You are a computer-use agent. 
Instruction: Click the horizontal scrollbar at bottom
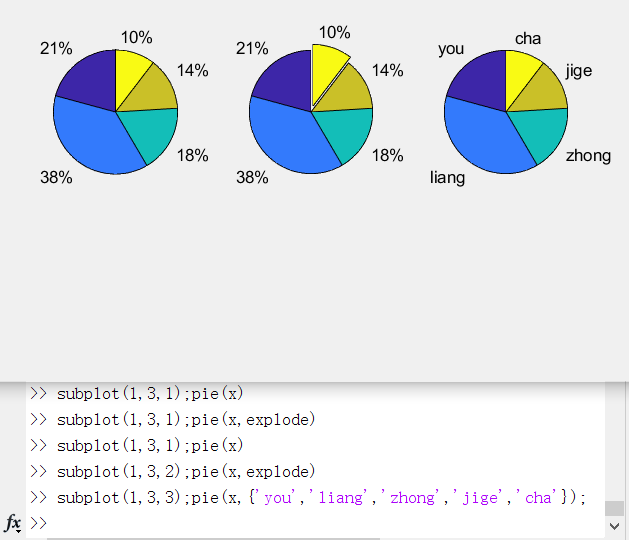[x=213, y=539]
